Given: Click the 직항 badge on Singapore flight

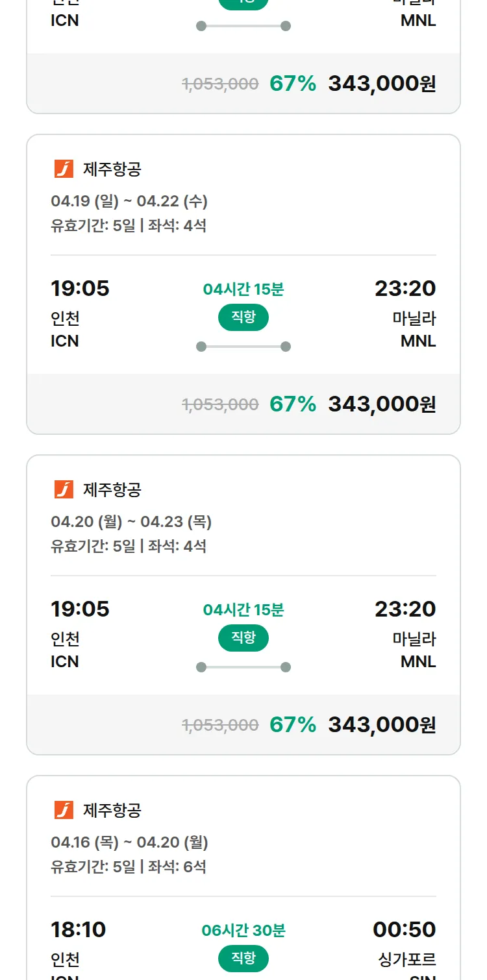Looking at the screenshot, I should click(243, 959).
